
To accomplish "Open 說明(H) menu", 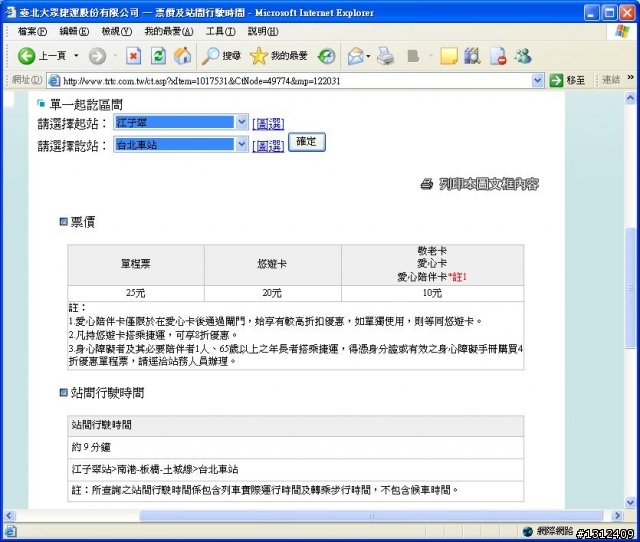I will [263, 31].
